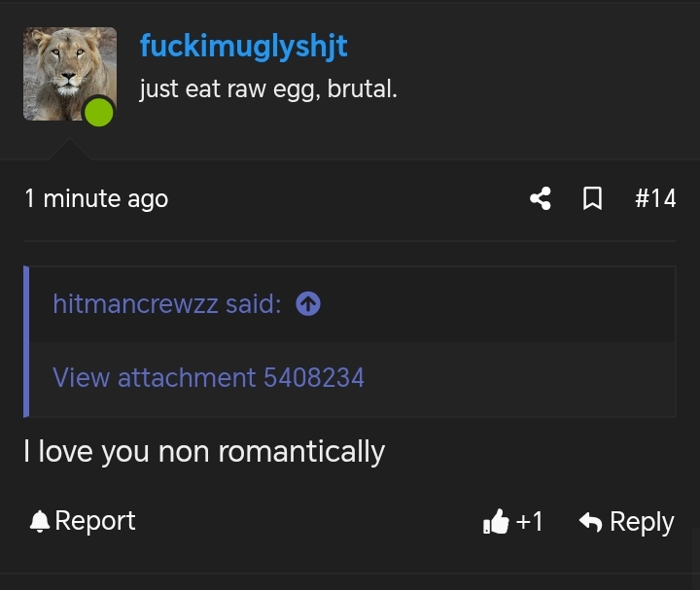Open the share post icon
This screenshot has width=700, height=590.
click(x=541, y=198)
